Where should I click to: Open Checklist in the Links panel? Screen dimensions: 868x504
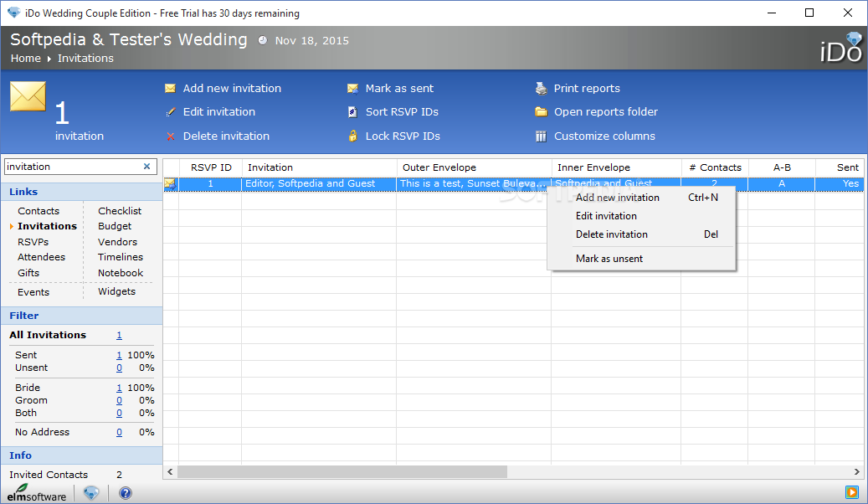[120, 211]
